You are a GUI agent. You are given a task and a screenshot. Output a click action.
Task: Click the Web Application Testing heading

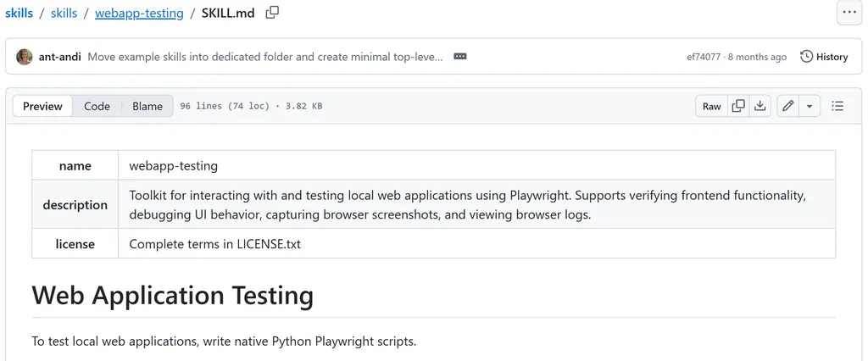[x=173, y=295]
